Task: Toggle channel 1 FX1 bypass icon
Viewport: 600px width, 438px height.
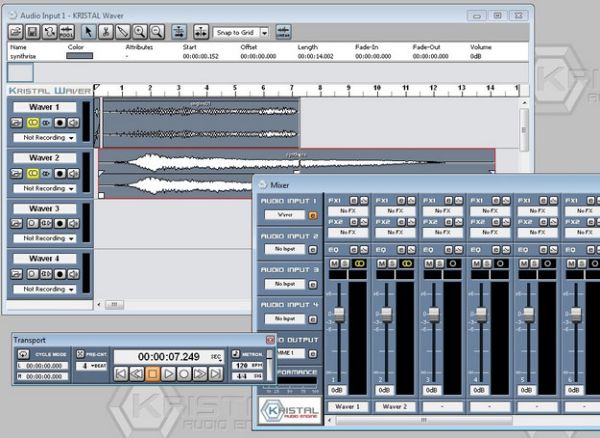Action: (x=364, y=200)
